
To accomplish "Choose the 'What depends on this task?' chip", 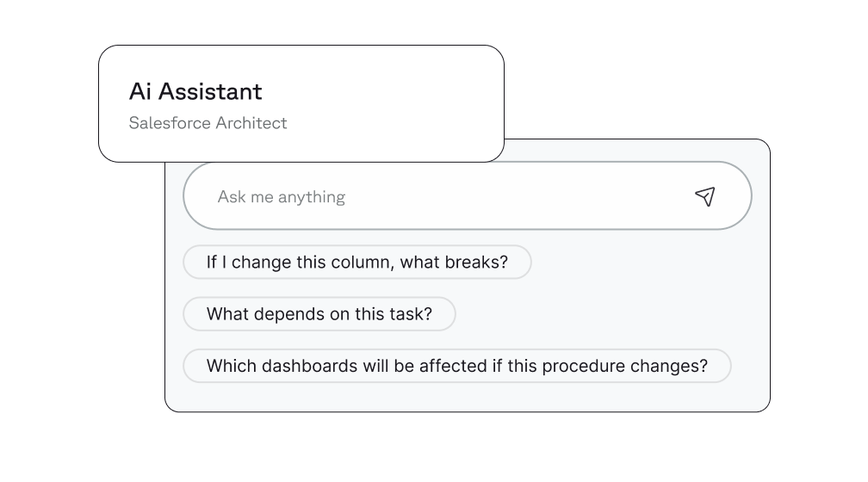I will [319, 314].
